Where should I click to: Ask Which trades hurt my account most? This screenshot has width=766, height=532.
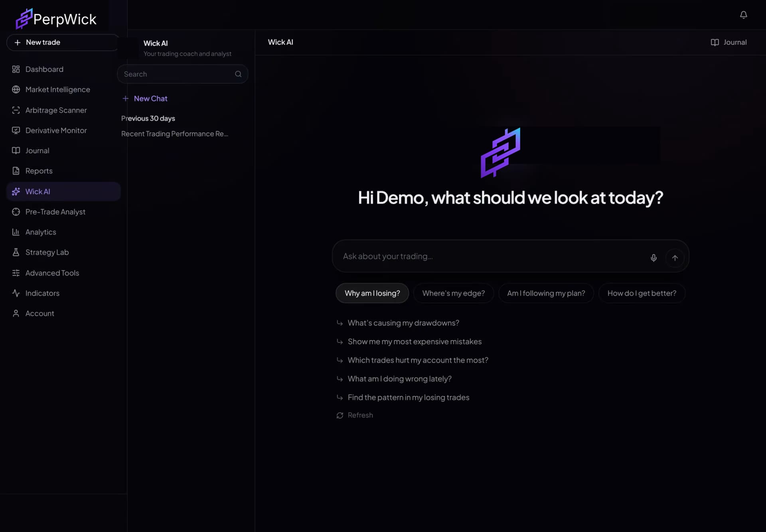pyautogui.click(x=413, y=361)
